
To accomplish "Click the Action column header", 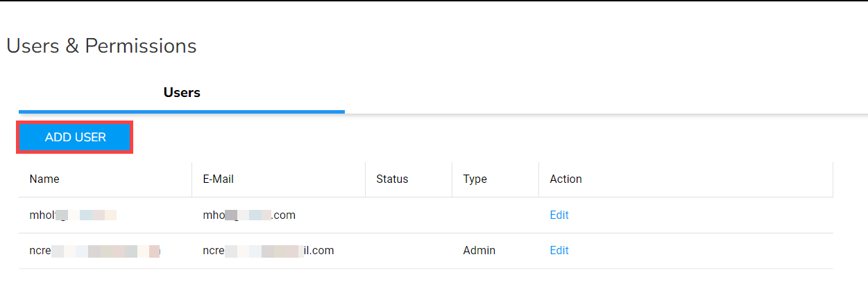I will click(x=565, y=179).
